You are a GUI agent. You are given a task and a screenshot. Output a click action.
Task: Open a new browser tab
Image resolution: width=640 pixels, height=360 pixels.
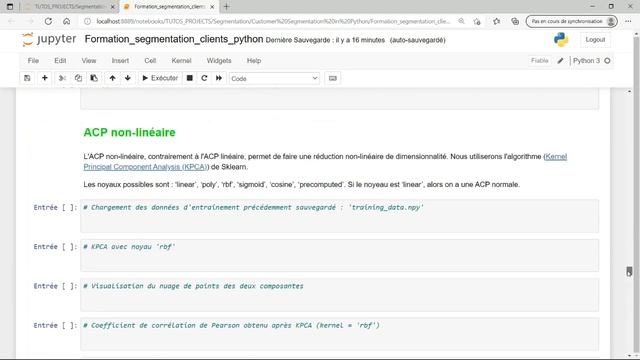(227, 7)
